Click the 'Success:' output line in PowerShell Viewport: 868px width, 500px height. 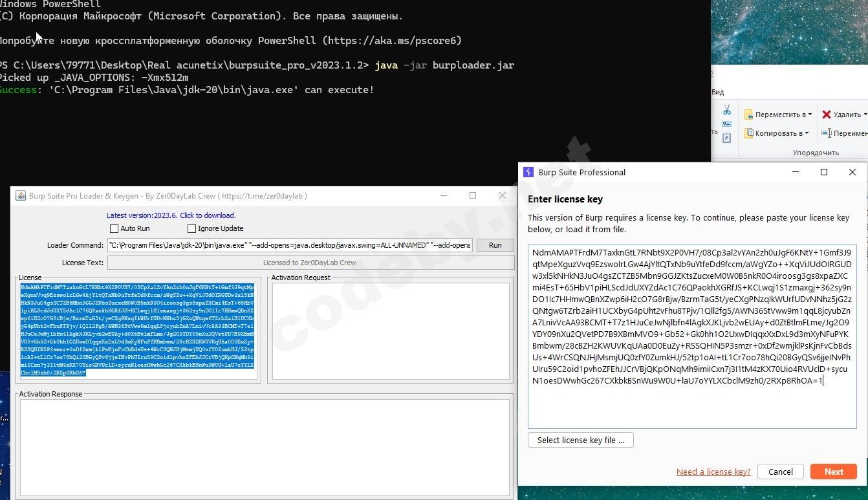tap(187, 90)
